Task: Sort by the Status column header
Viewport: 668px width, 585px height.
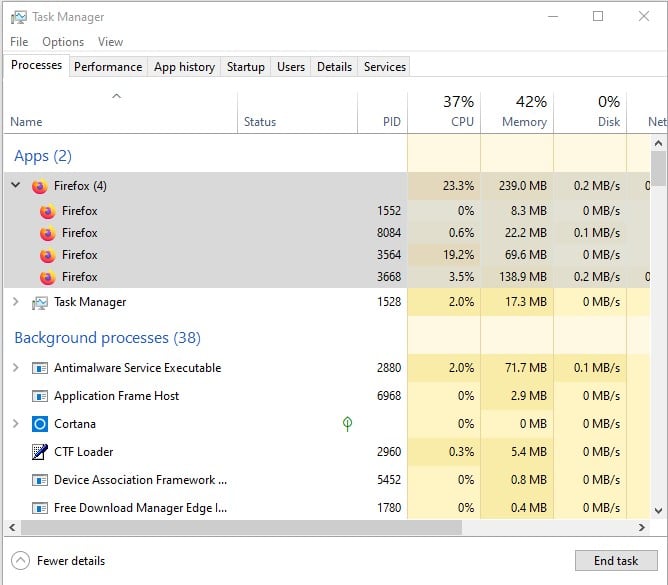Action: coord(297,113)
